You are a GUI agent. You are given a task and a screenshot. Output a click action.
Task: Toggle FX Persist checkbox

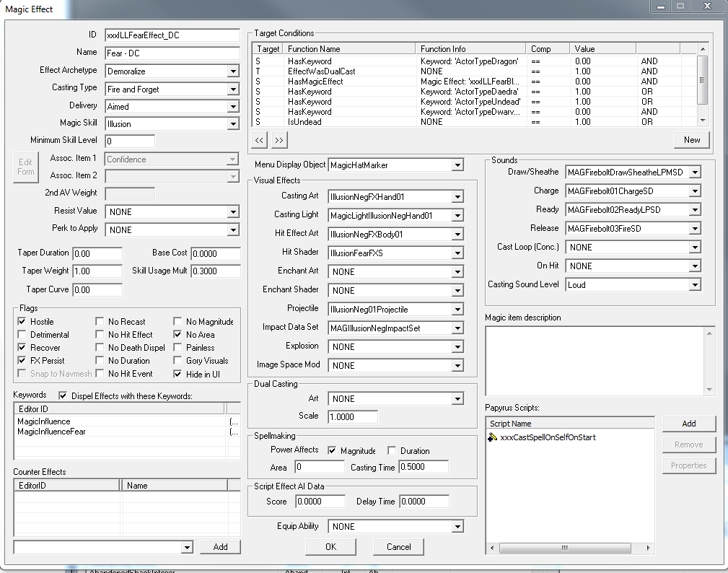pyautogui.click(x=22, y=360)
